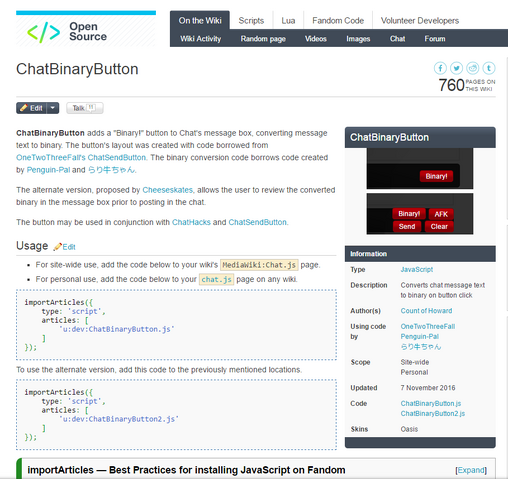The image size is (508, 479).
Task: Open ChatBinaryButton2.js code link
Action: click(433, 413)
